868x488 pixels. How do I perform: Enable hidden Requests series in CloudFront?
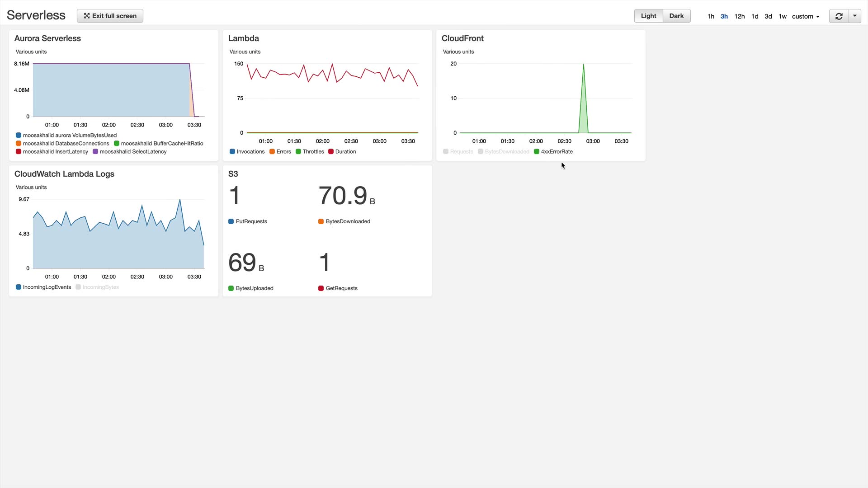446,152
